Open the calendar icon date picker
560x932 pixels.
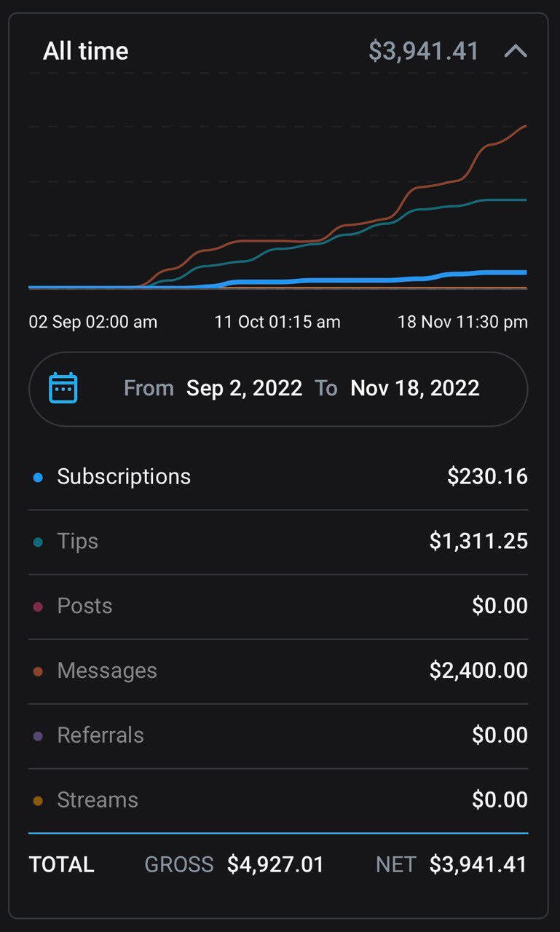tap(63, 388)
